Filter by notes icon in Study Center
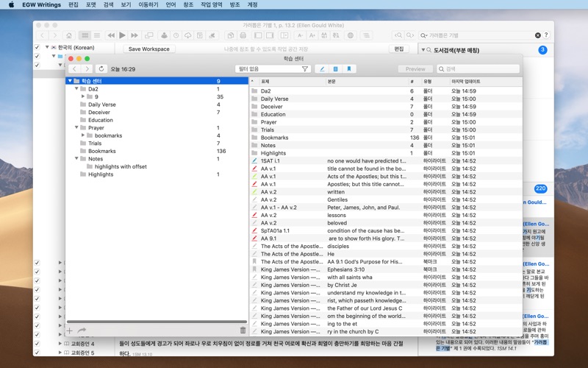Screen dimensions: 588x368 point(336,68)
